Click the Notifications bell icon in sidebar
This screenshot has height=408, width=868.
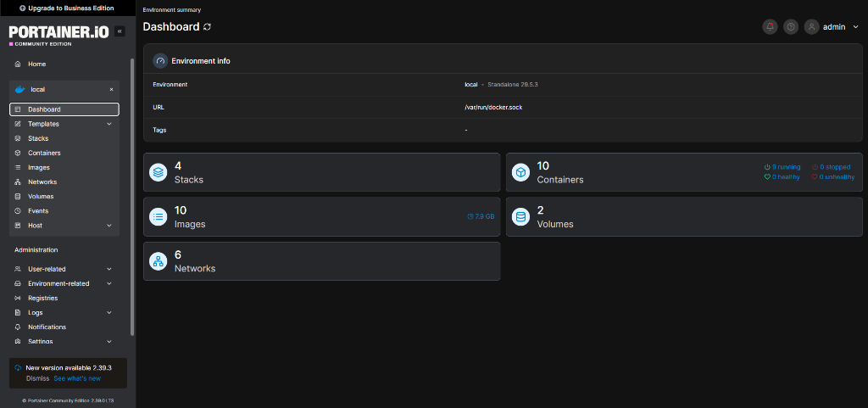(18, 327)
